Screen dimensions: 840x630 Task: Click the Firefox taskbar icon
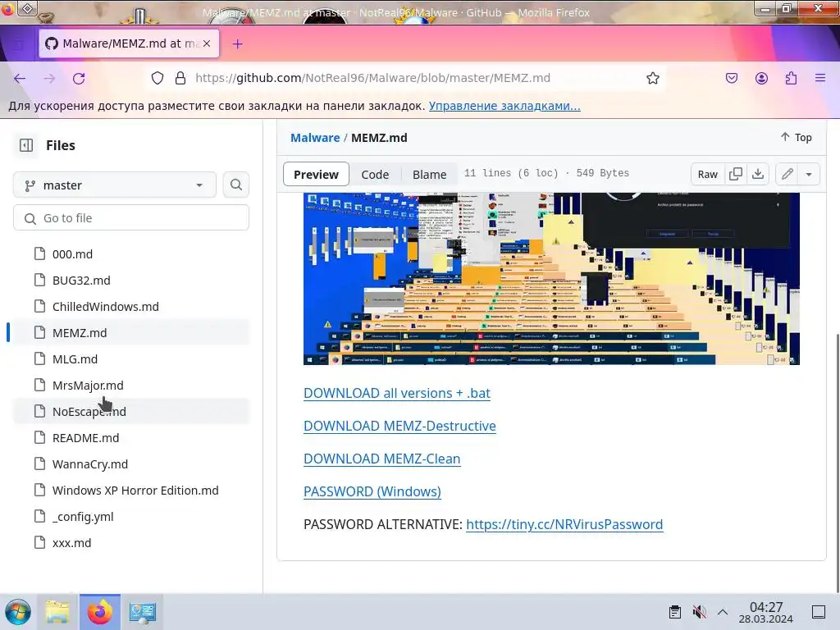point(100,612)
